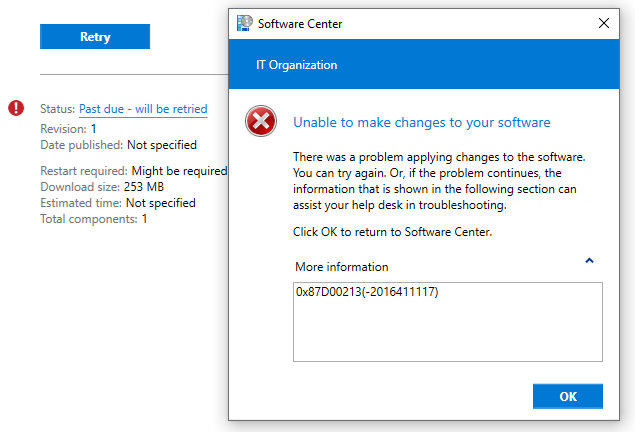Click the 'Unable to make changes' heading
The image size is (635, 432).
(422, 122)
